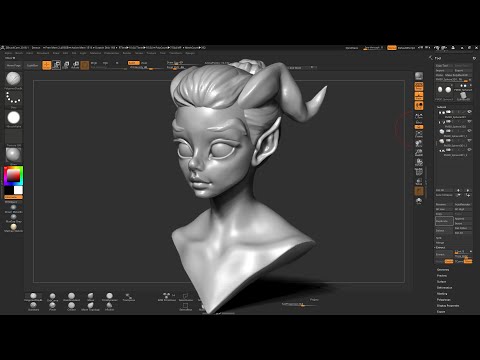
Task: Click the Frame icon on right shelf
Action: coord(419,134)
